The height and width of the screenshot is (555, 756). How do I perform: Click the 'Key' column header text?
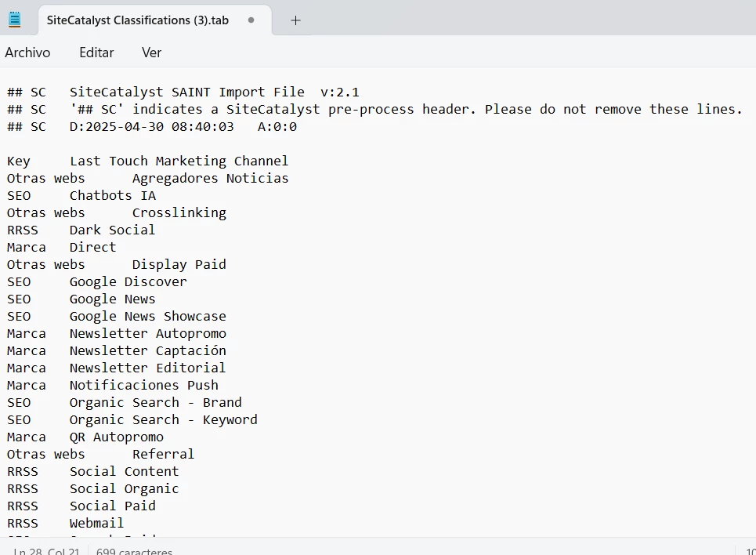[x=19, y=161]
